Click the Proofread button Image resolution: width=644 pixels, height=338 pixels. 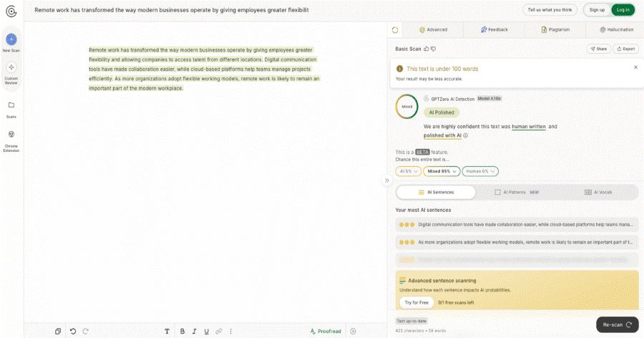[326, 331]
